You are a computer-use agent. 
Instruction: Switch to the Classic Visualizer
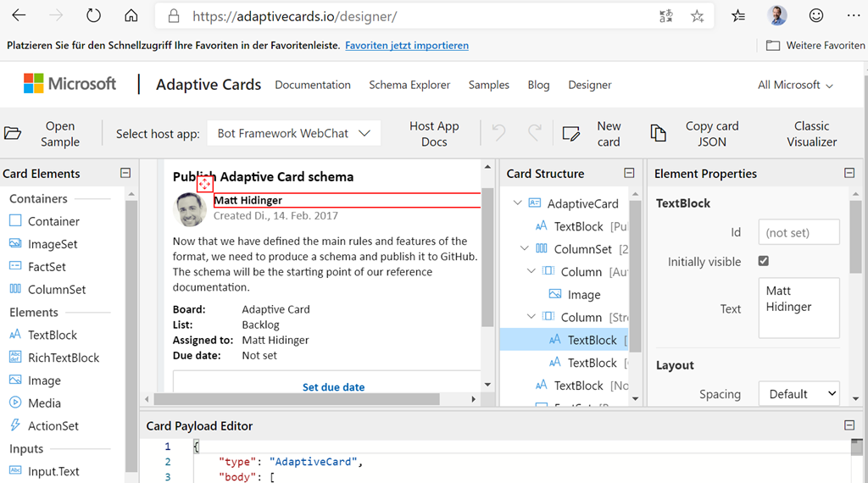point(811,133)
